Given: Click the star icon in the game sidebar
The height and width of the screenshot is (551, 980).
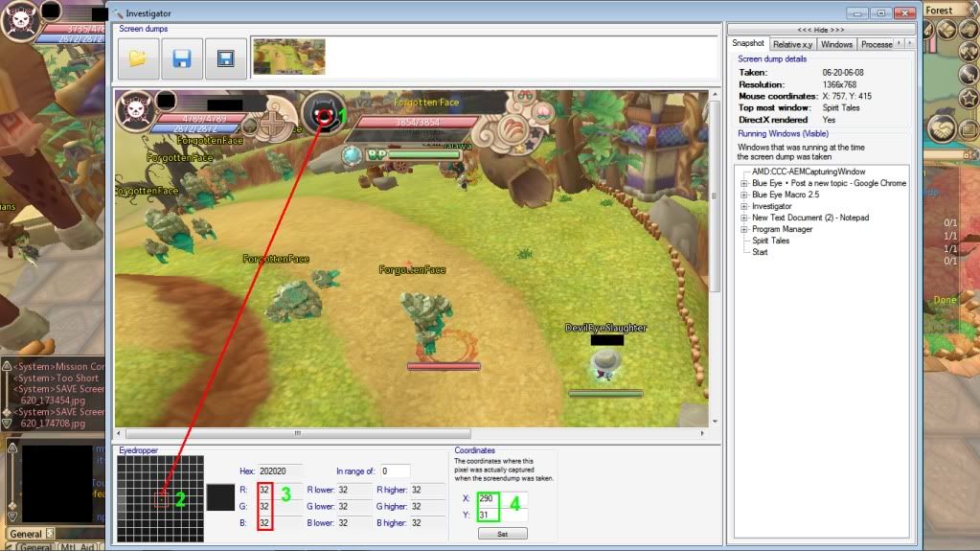Looking at the screenshot, I should click(x=969, y=98).
